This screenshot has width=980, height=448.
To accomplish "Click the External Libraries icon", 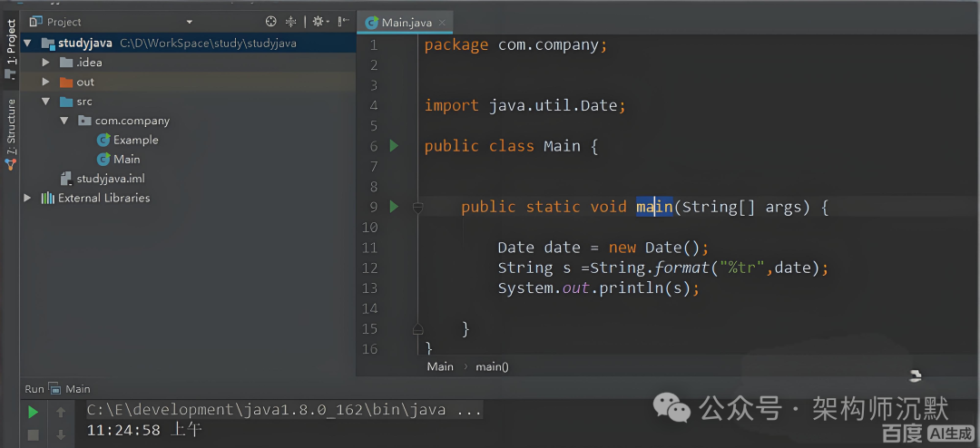I will pos(47,198).
